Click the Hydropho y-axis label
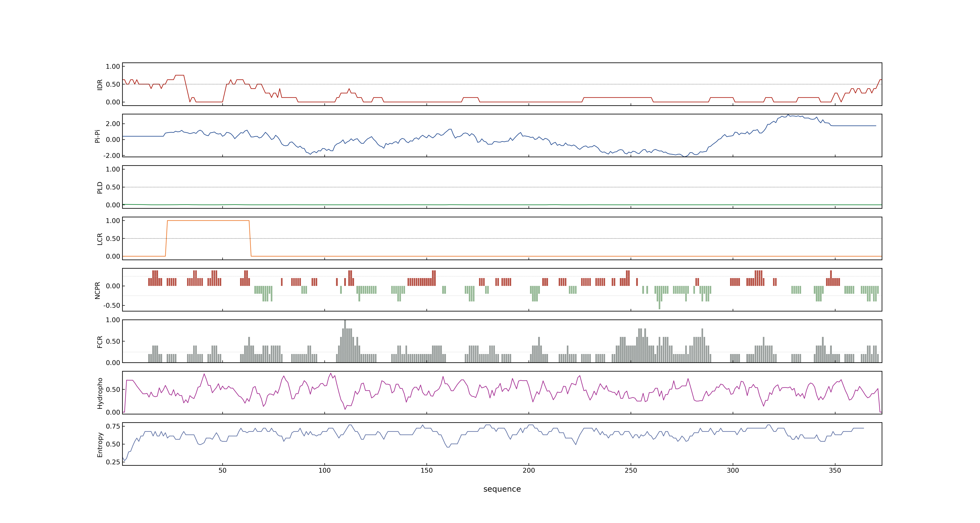 pyautogui.click(x=100, y=393)
